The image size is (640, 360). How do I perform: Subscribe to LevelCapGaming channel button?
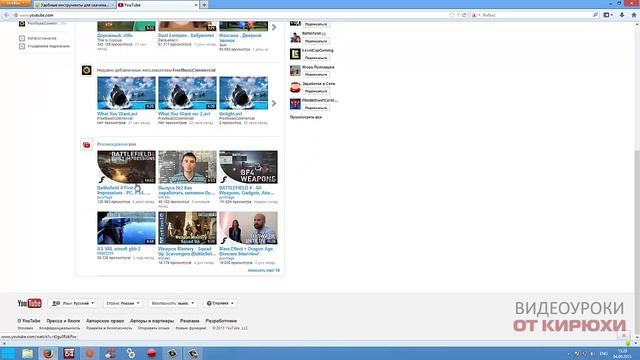[316, 58]
